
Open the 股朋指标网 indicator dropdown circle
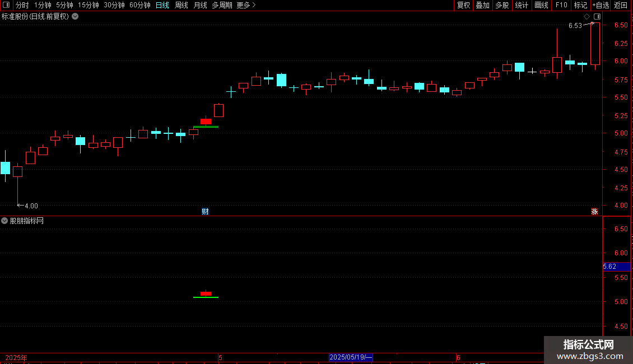pos(4,221)
